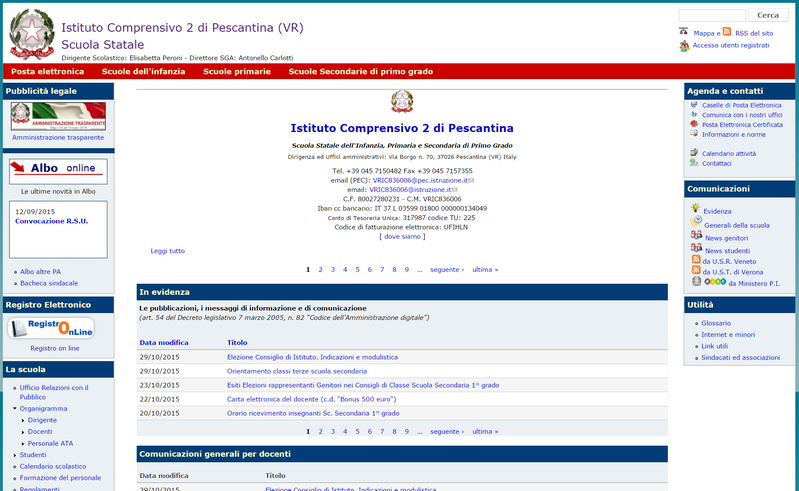Click RSS icon beside da U.S.R. Veneto

(696, 260)
